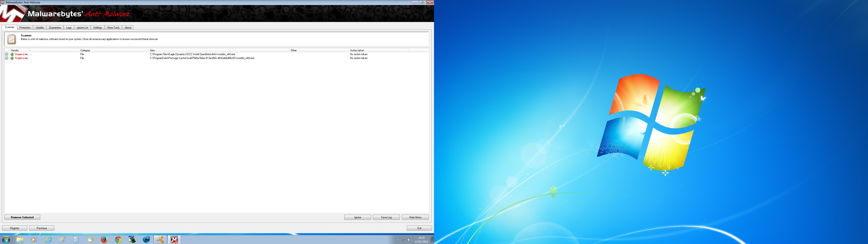The height and width of the screenshot is (244, 868).
Task: Click the Malwarebytes icon in the title bar
Action: point(2,2)
